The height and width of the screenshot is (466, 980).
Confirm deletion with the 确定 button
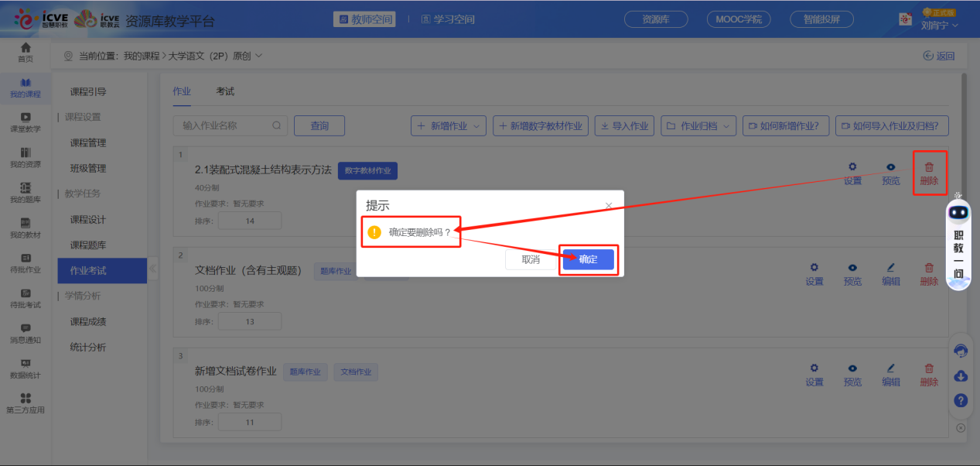pos(588,259)
